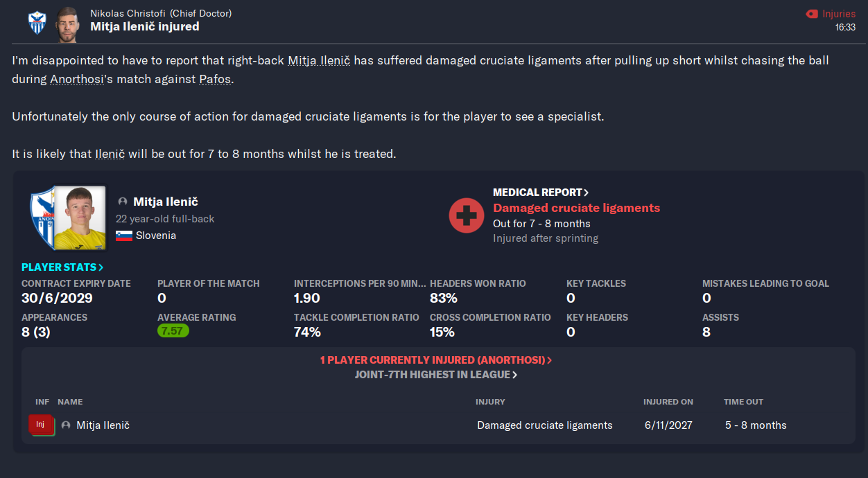This screenshot has height=478, width=868.
Task: Click the Slovenia flag icon
Action: coord(124,236)
